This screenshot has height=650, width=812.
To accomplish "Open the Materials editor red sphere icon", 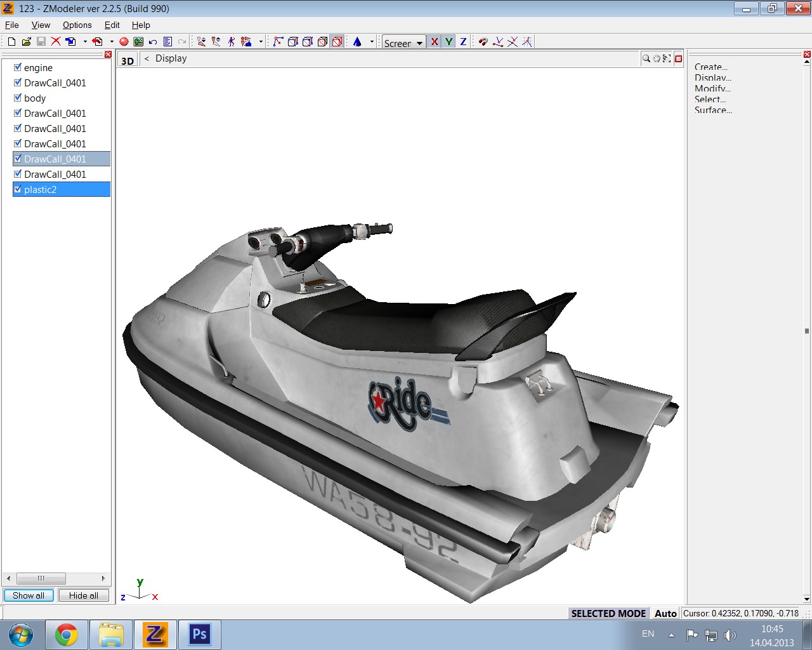I will point(124,42).
